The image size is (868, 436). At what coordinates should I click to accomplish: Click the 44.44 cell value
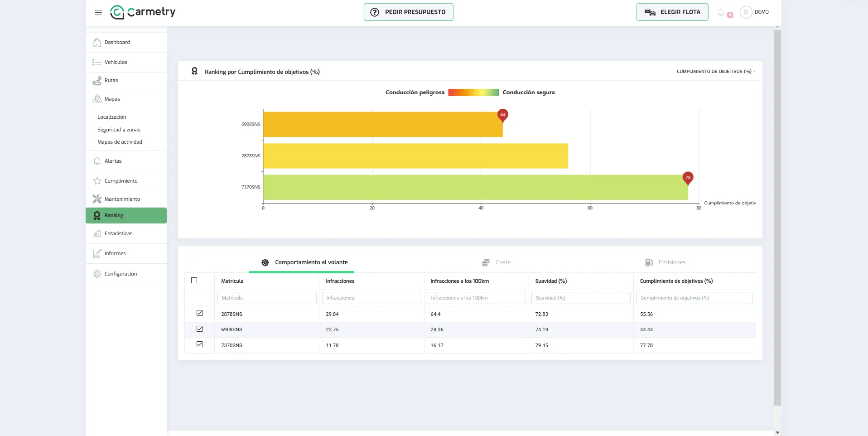(x=646, y=329)
